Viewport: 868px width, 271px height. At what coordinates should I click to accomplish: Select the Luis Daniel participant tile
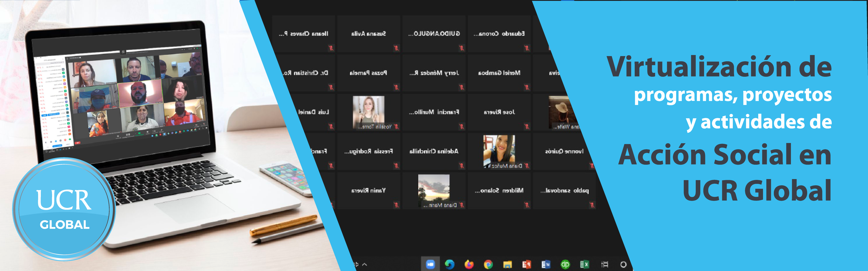[313, 112]
